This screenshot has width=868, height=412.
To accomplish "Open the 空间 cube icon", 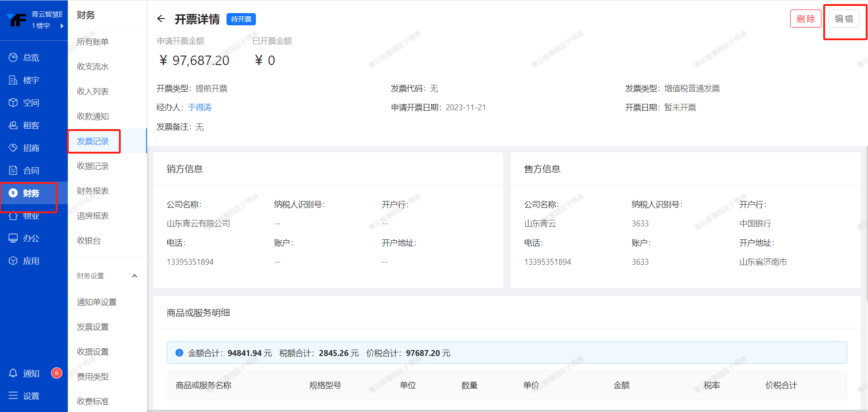I will (x=13, y=103).
